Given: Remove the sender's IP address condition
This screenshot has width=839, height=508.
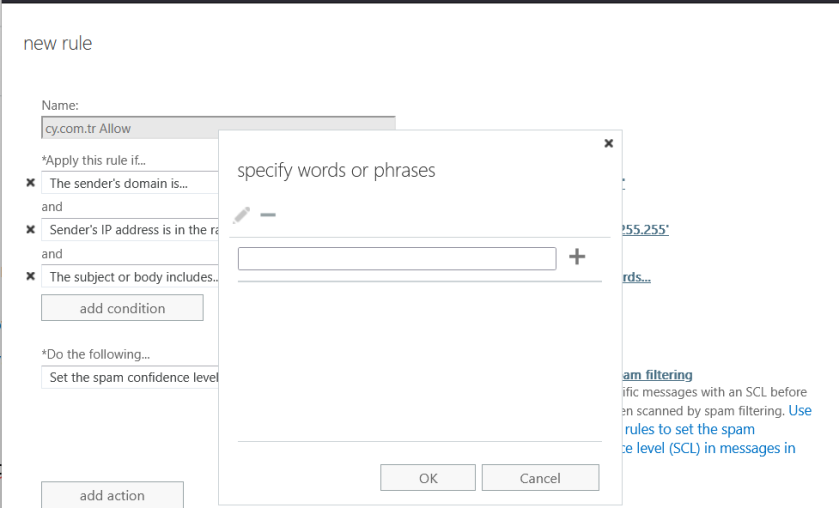Looking at the screenshot, I should 30,230.
